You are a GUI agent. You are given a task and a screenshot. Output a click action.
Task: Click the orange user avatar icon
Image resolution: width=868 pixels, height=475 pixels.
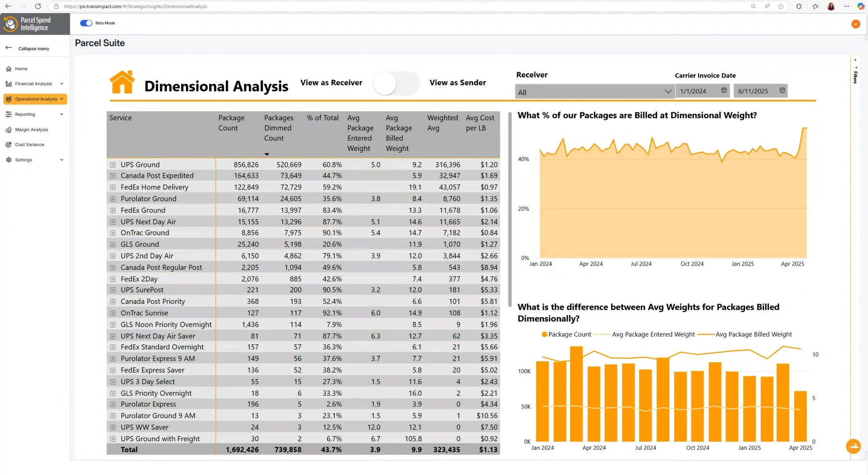[855, 24]
